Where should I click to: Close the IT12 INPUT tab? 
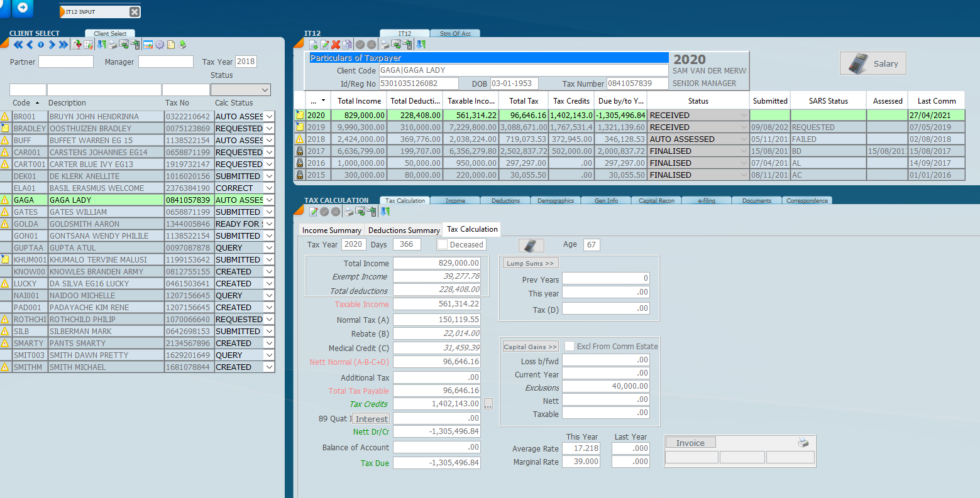pos(135,12)
